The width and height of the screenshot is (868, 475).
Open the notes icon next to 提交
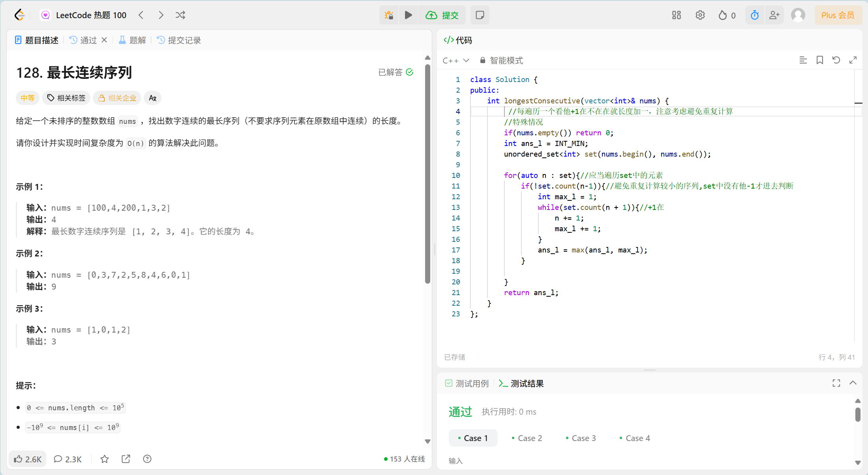tap(480, 15)
